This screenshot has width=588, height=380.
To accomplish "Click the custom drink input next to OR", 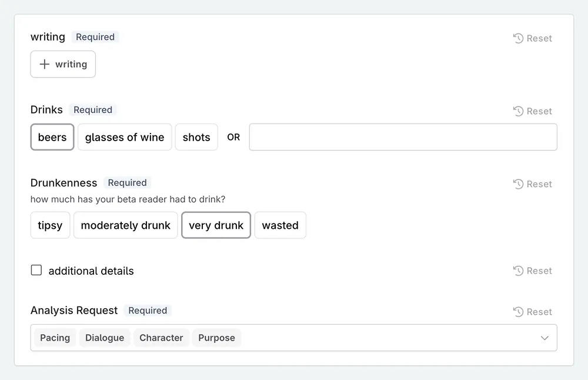I will [x=403, y=137].
